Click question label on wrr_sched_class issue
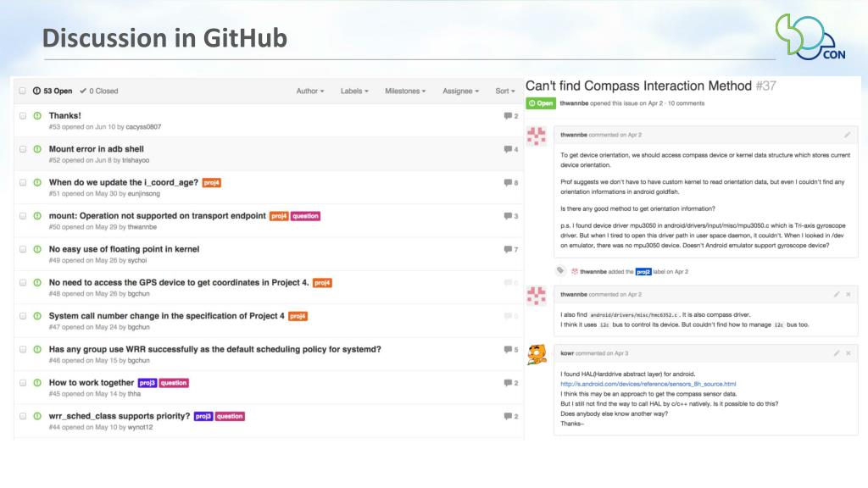 pos(230,416)
